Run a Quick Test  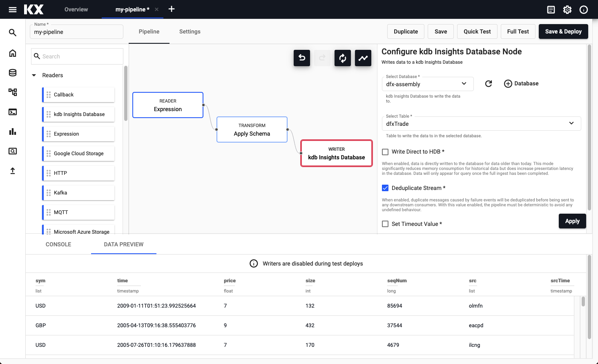477,31
